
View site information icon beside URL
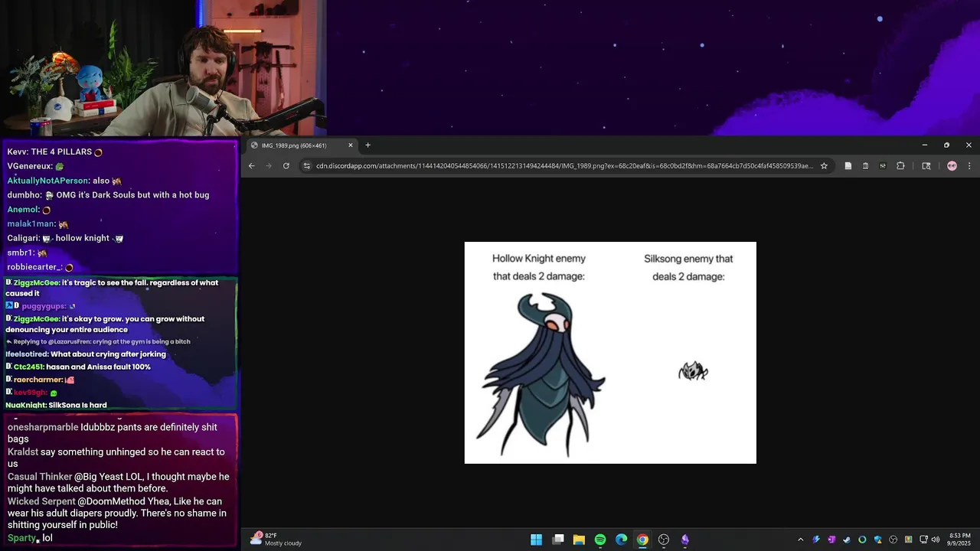(306, 166)
